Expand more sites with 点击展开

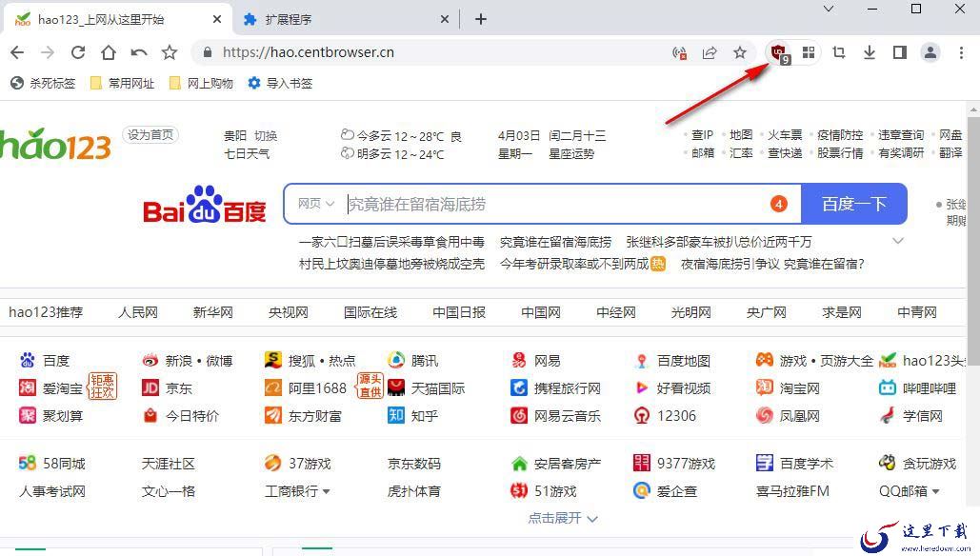[563, 518]
